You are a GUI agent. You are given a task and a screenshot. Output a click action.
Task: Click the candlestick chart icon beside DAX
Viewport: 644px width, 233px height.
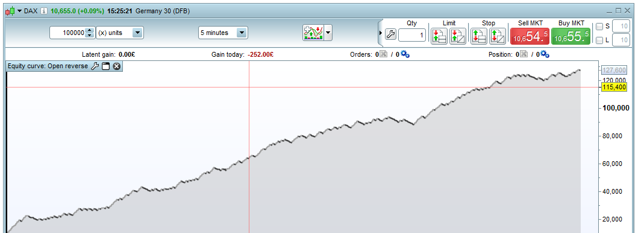pyautogui.click(x=10, y=11)
